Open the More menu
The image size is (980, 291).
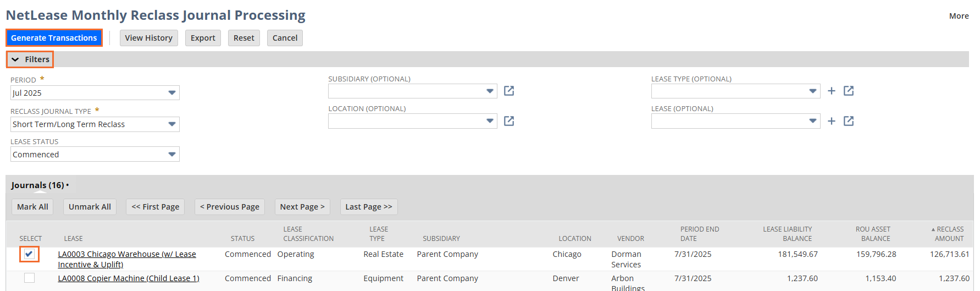click(x=959, y=16)
